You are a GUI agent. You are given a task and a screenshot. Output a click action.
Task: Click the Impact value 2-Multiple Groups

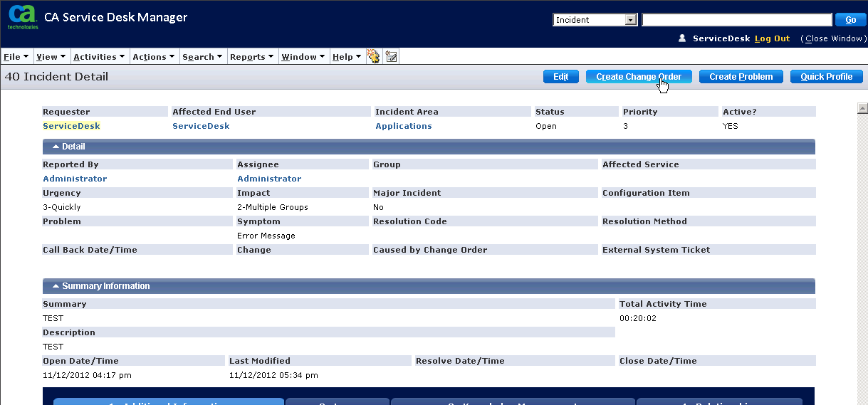point(273,207)
